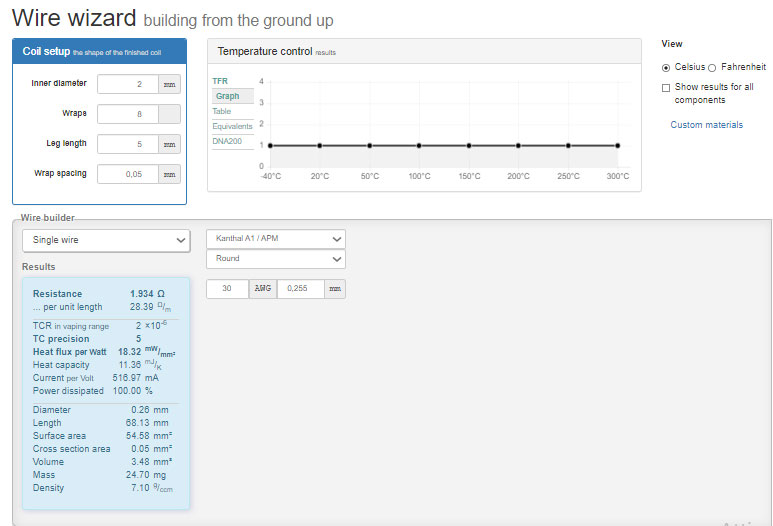Select the Equivalents tab
Screen dimensions: 773x526
[x=232, y=126]
